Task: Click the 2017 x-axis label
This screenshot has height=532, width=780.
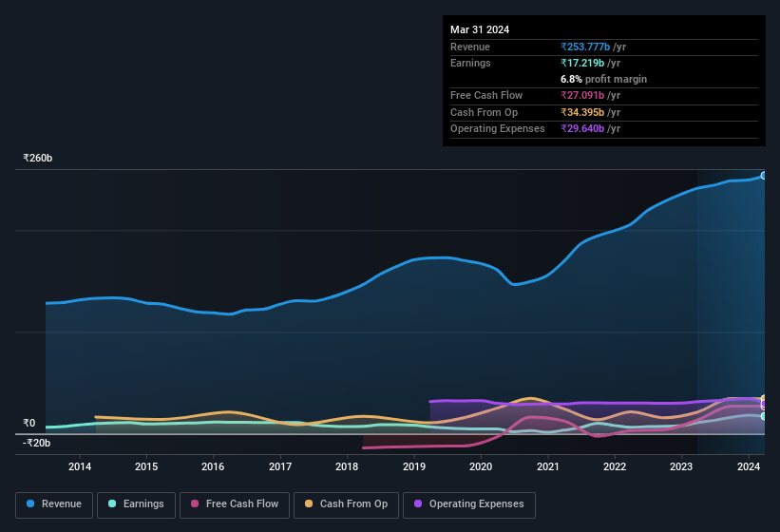Action: [280, 466]
